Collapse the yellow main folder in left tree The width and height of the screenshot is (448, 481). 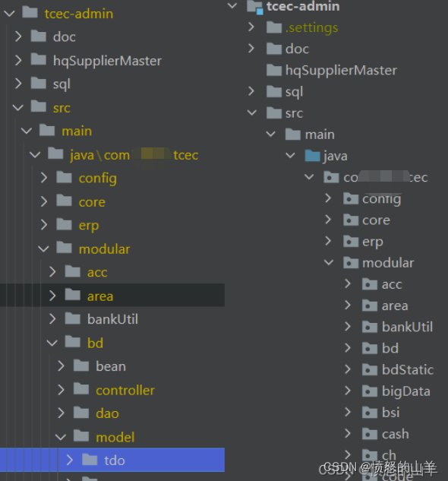click(x=27, y=131)
